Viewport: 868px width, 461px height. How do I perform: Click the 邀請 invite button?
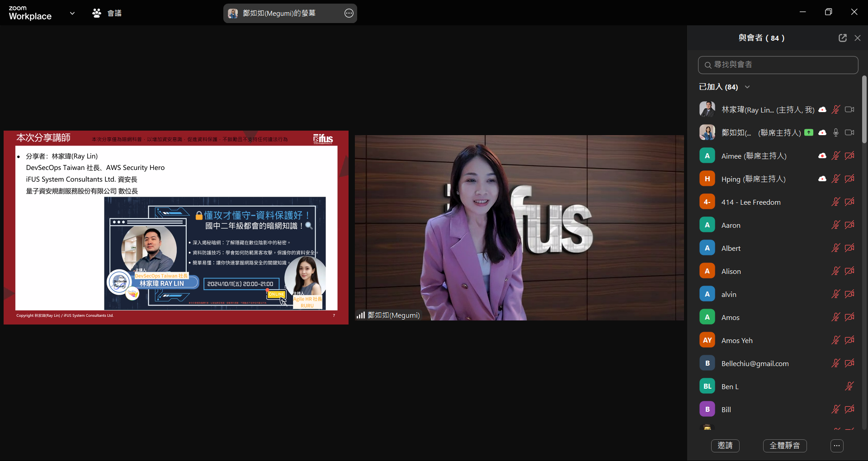click(x=725, y=446)
